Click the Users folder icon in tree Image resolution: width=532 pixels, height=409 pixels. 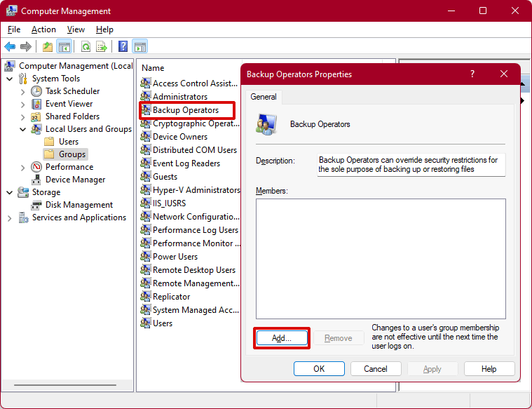(x=49, y=141)
